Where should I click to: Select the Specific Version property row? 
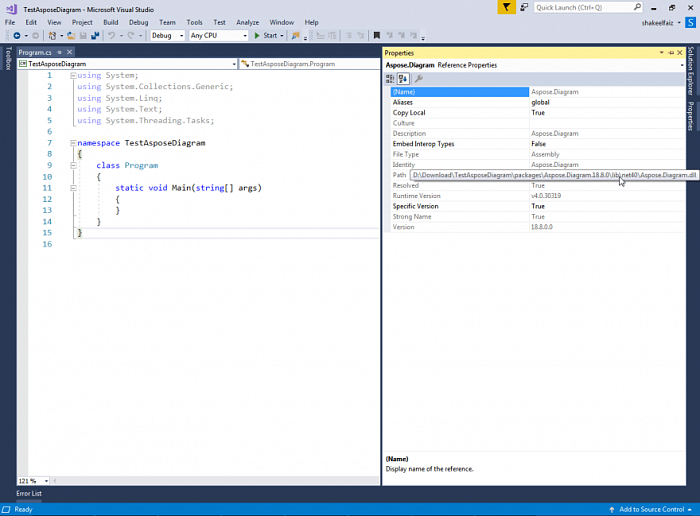point(538,206)
